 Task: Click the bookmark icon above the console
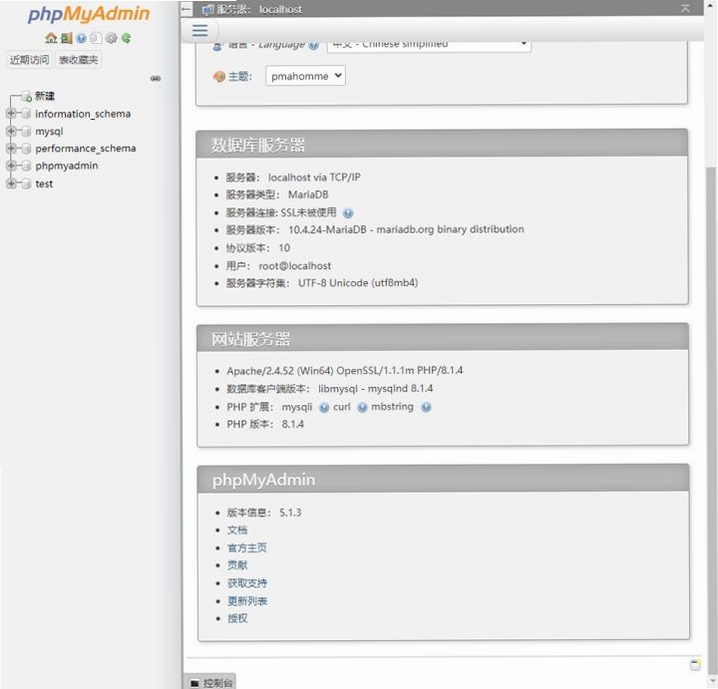click(x=695, y=665)
